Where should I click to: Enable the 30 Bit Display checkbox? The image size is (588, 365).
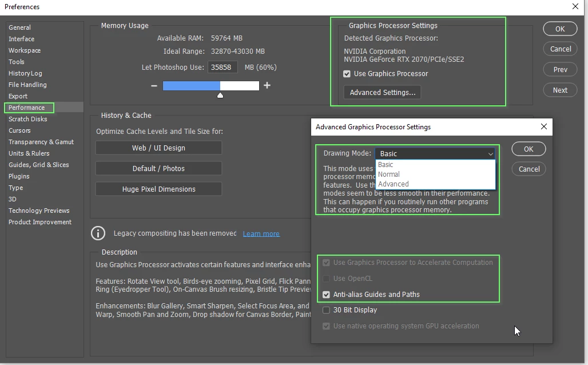point(326,310)
